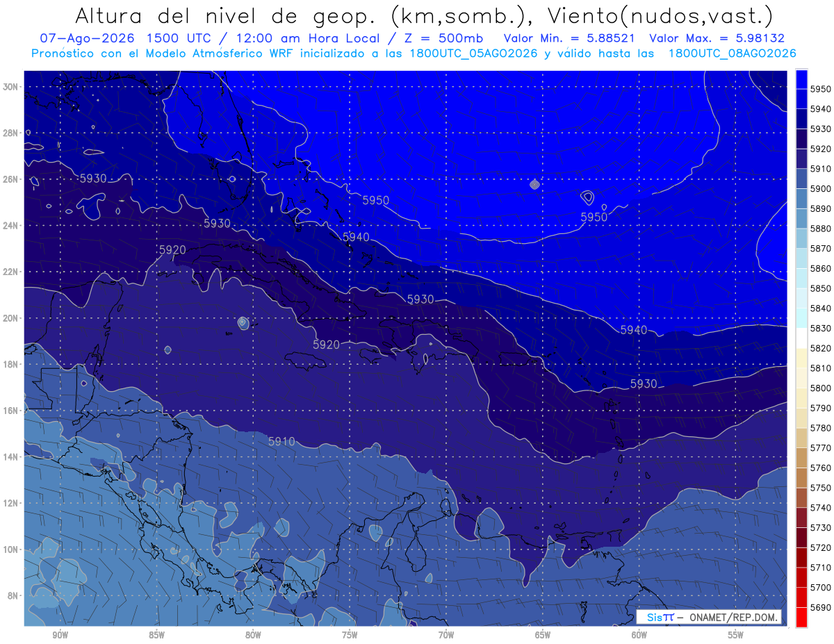Click the bright blue legend swatch above 5950
This screenshot has height=644, width=834.
pyautogui.click(x=801, y=79)
